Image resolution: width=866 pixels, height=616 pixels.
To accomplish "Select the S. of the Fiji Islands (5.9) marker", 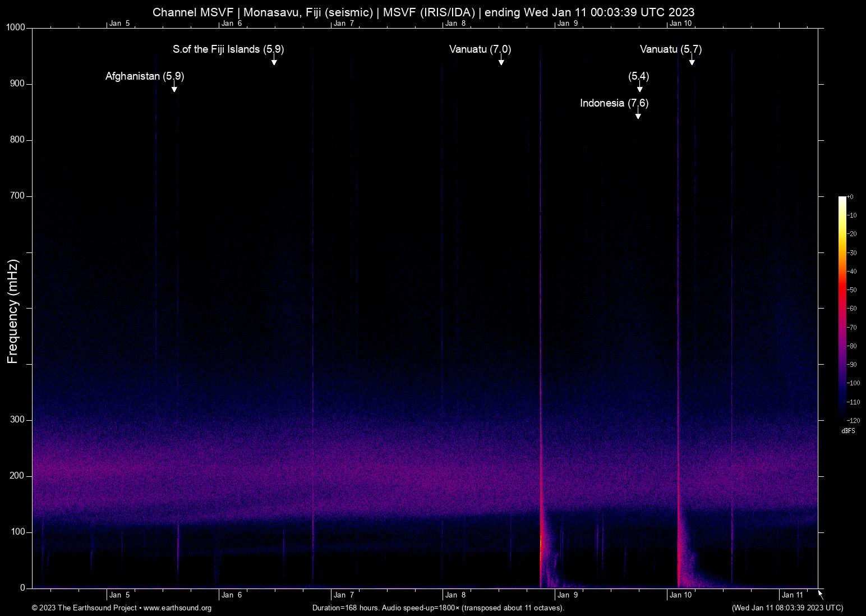I will tap(274, 63).
